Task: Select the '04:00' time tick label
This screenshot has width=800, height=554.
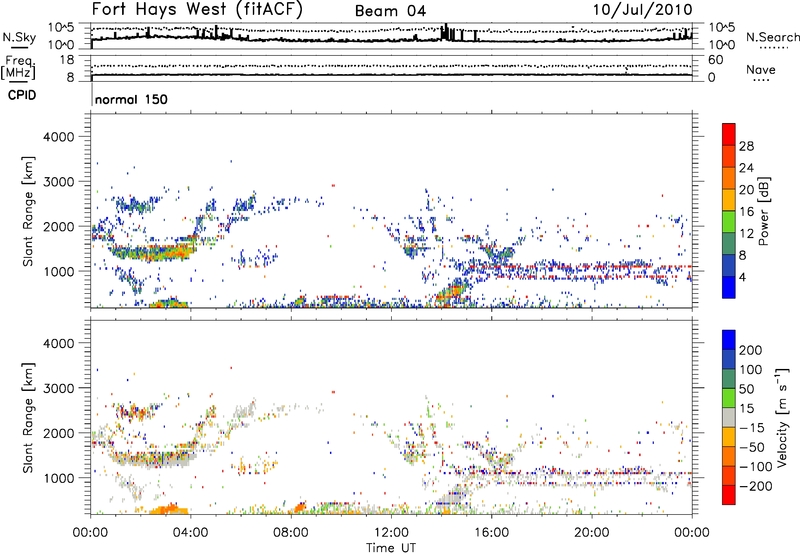Action: coord(190,533)
